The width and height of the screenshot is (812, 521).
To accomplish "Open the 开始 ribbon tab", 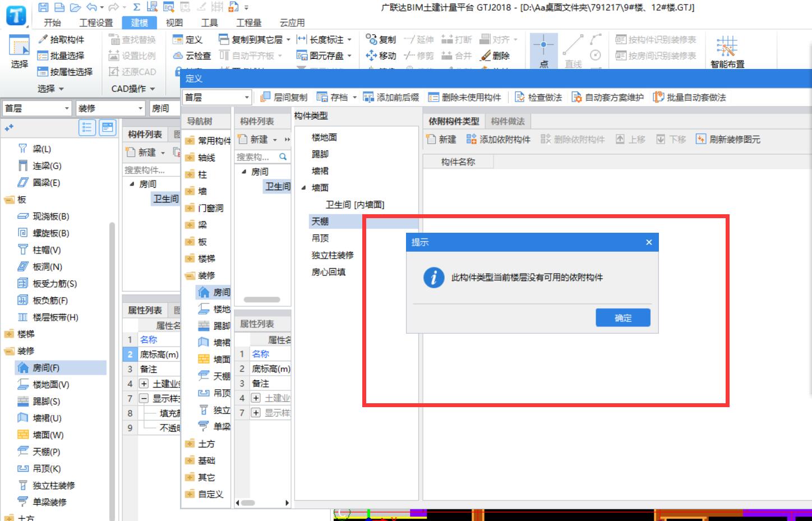I will click(52, 22).
